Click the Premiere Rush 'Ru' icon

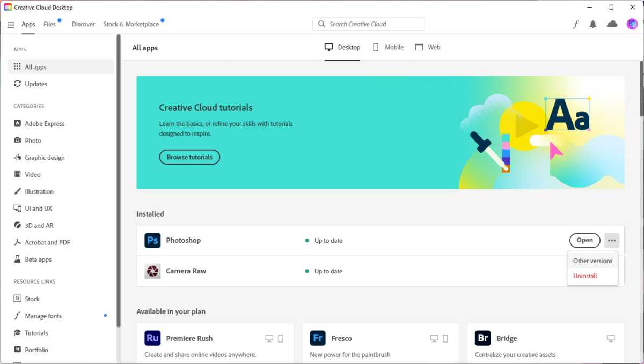click(152, 338)
